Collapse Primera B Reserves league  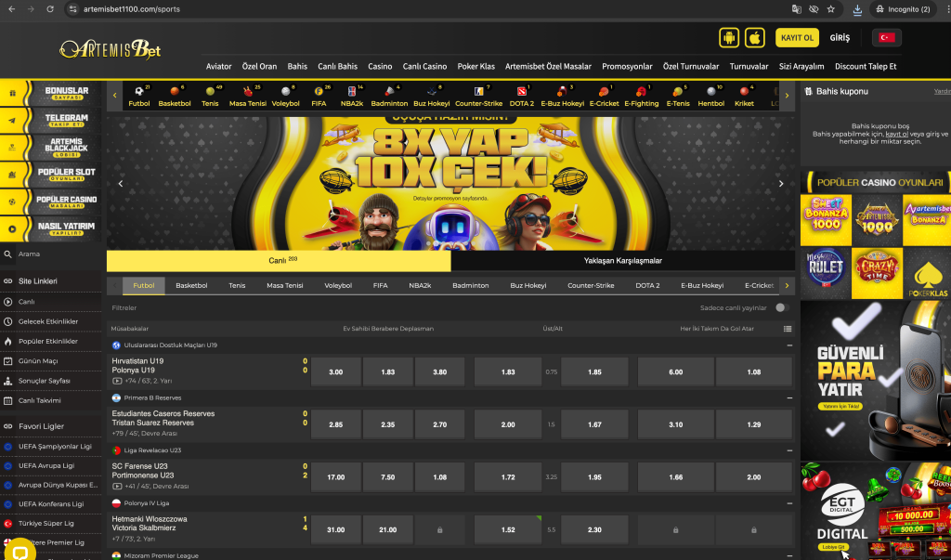[789, 398]
